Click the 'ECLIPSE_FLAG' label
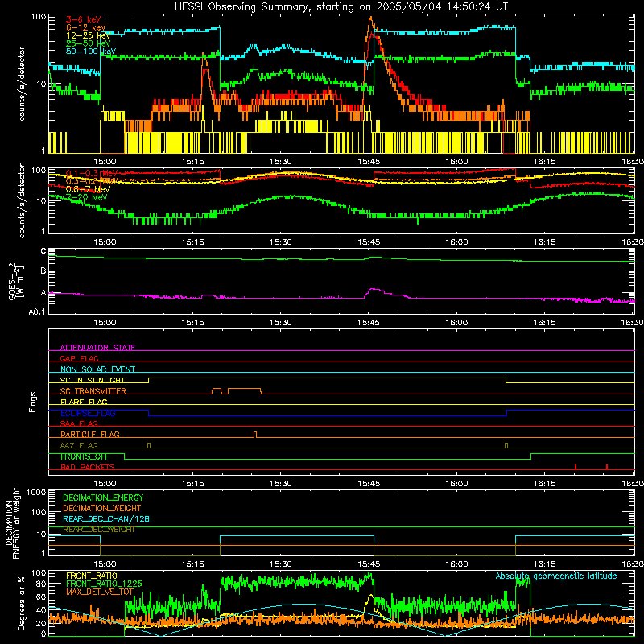 [88, 413]
